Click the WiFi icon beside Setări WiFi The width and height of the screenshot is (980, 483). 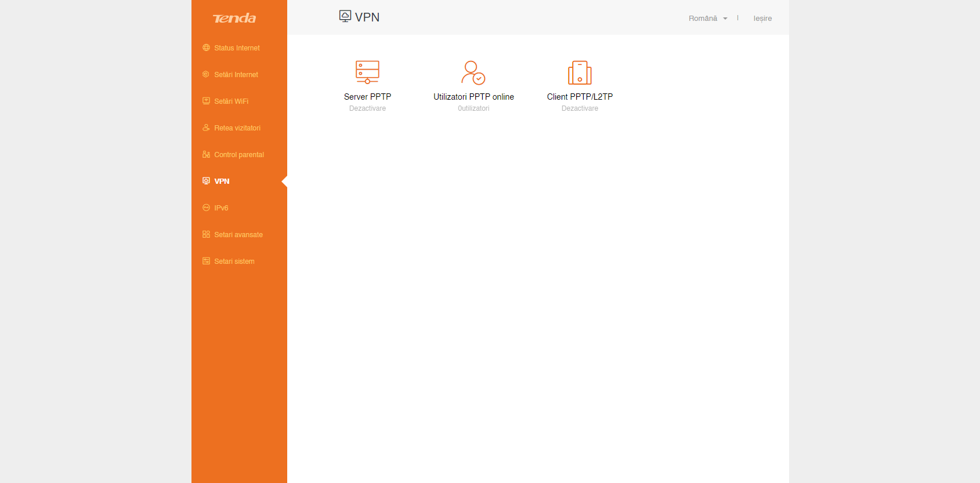(206, 101)
